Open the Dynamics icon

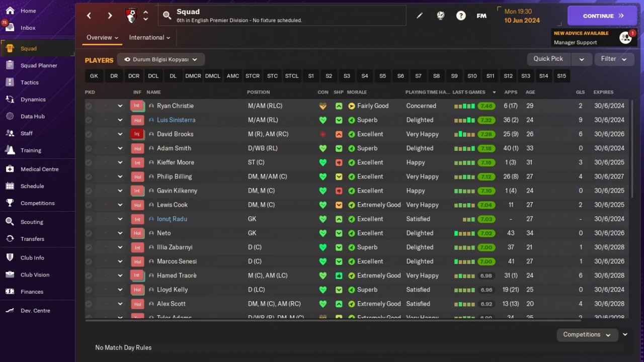[x=10, y=100]
